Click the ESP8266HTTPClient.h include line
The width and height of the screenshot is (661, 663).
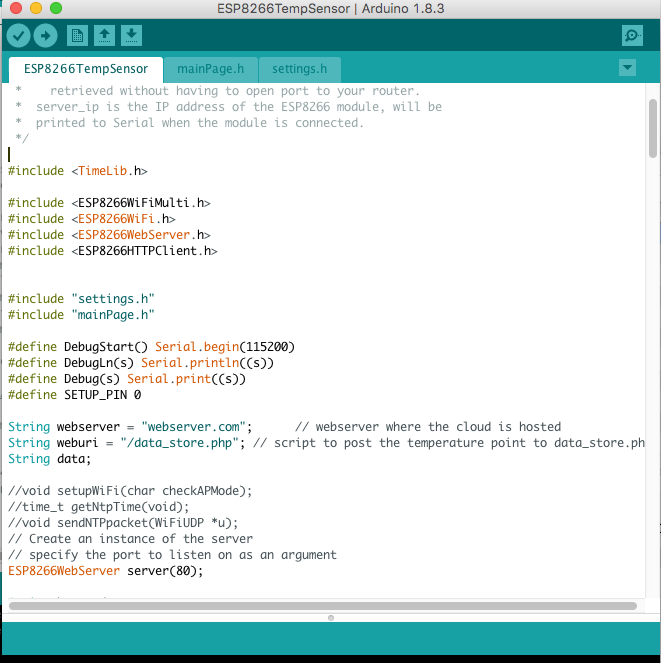(x=112, y=251)
